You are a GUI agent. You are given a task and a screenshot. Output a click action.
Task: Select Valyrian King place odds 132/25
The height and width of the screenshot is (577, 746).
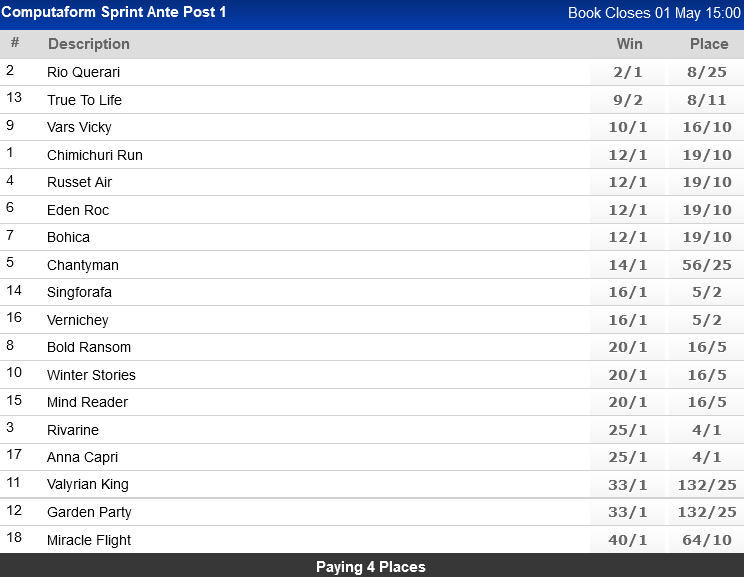[x=709, y=484]
